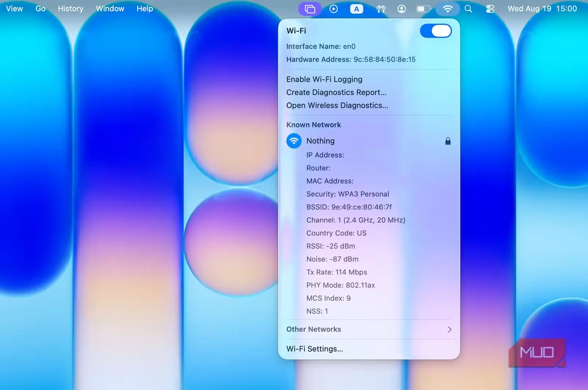This screenshot has width=588, height=390.
Task: Click RSSI: -25 dBm
Action: (331, 246)
